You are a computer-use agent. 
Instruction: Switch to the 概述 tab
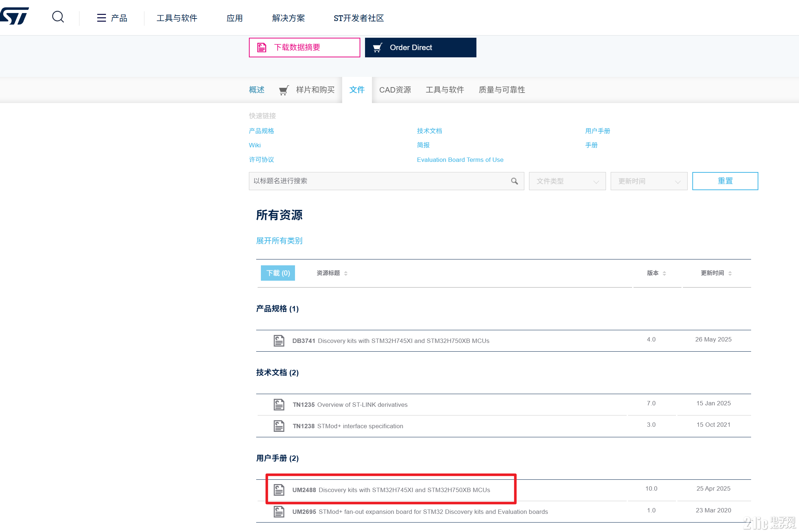(257, 90)
